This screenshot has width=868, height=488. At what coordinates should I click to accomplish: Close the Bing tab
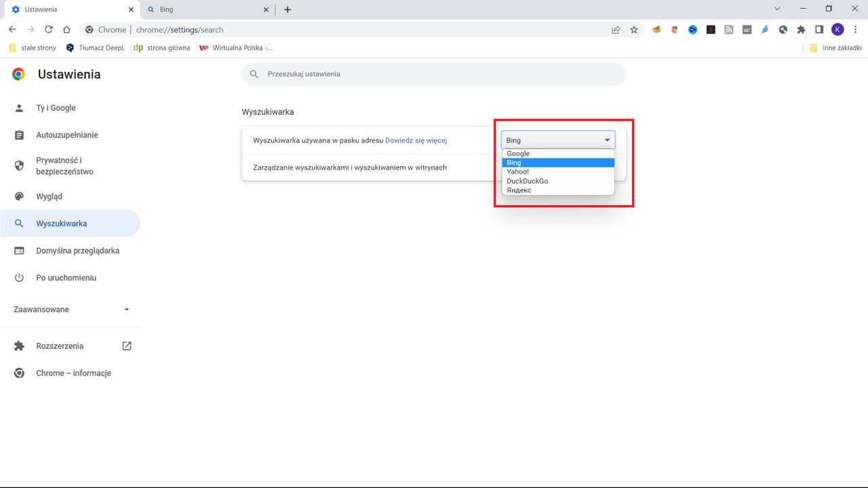click(266, 9)
